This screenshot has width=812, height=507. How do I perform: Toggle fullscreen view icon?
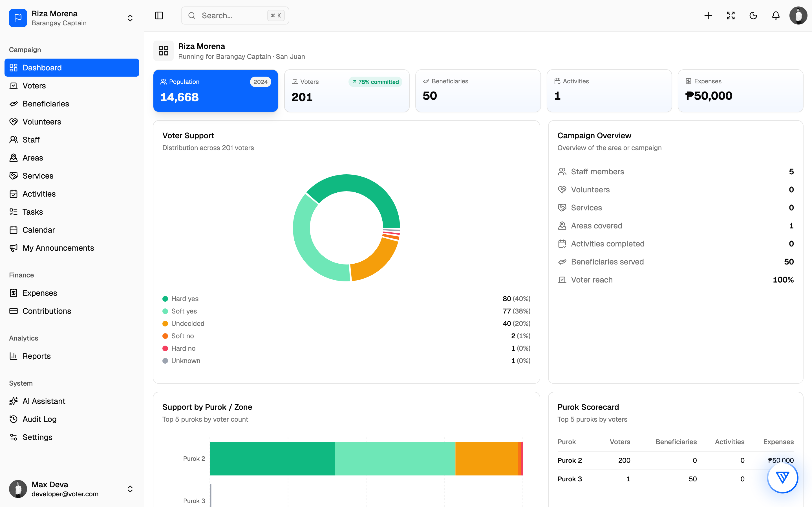(x=731, y=15)
